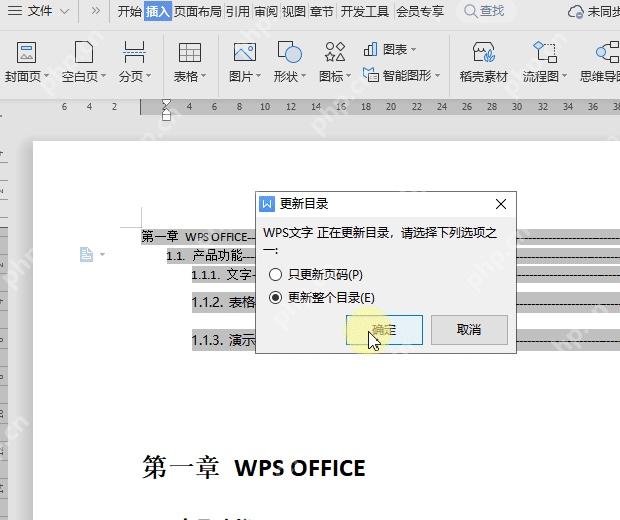The width and height of the screenshot is (620, 520).
Task: Click the first-line indent marker on ruler
Action: click(166, 104)
